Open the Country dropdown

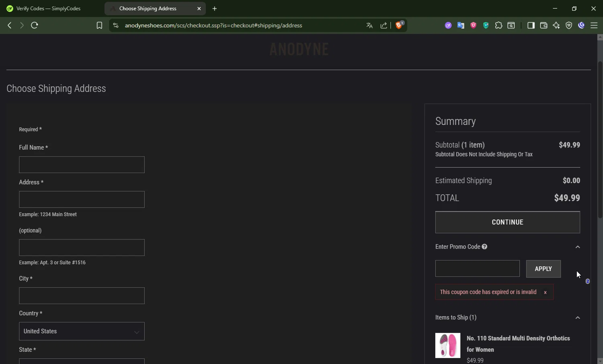tap(82, 331)
